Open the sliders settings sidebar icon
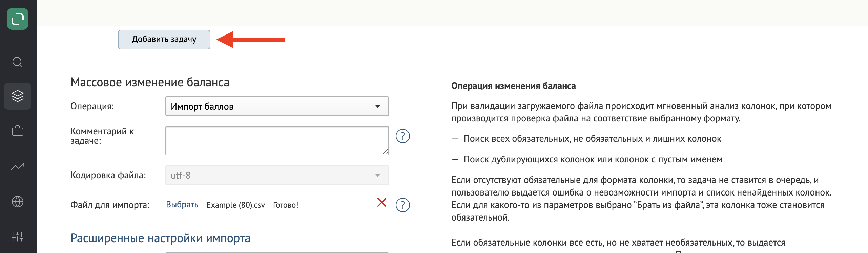 (x=18, y=237)
